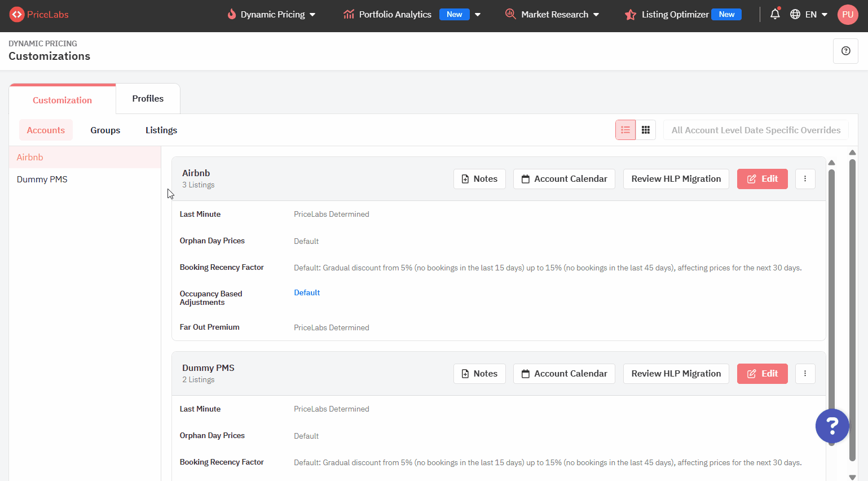
Task: Expand the Portfolio Analytics dropdown arrow
Action: click(478, 15)
